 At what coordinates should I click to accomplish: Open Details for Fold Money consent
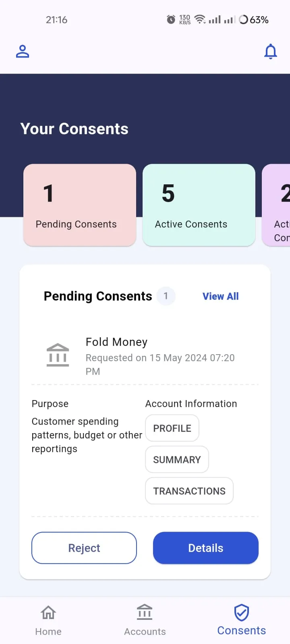[205, 548]
